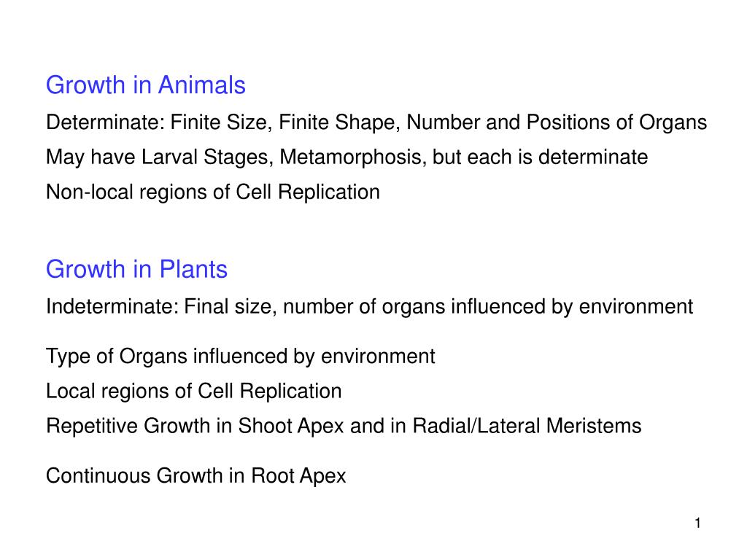Click the 'Growth in Plants' heading
The width and height of the screenshot is (747, 560).
pos(136,270)
